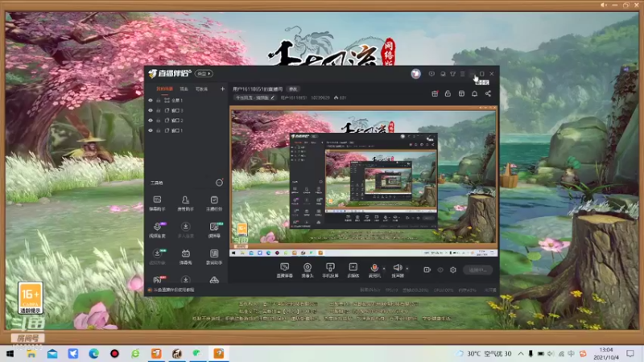Open the toolbox tool with green badge at right
This screenshot has height=362, width=644.
(214, 230)
